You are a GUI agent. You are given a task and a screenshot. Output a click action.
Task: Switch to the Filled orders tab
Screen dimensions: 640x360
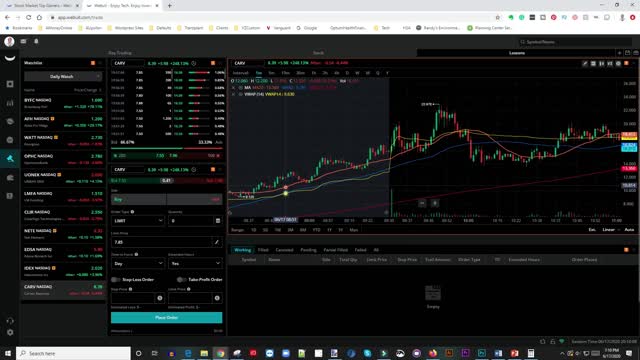click(x=263, y=250)
